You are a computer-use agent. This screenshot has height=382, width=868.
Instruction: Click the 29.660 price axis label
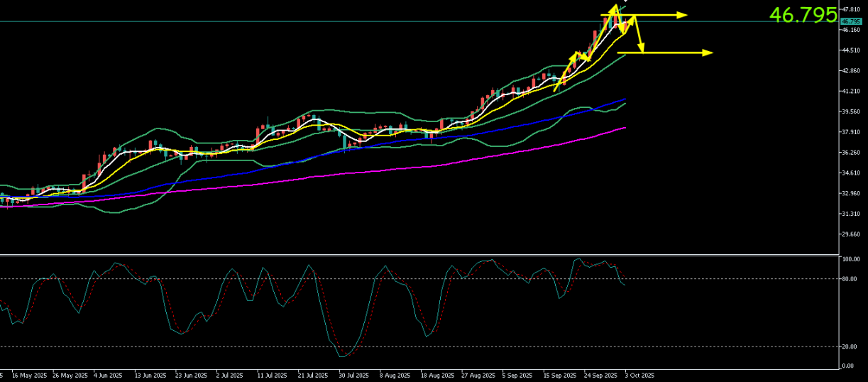tap(850, 234)
